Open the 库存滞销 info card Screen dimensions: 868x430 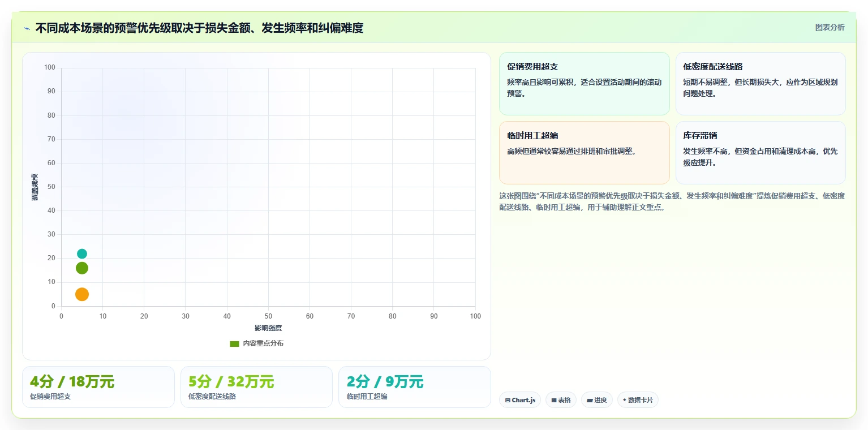760,153
